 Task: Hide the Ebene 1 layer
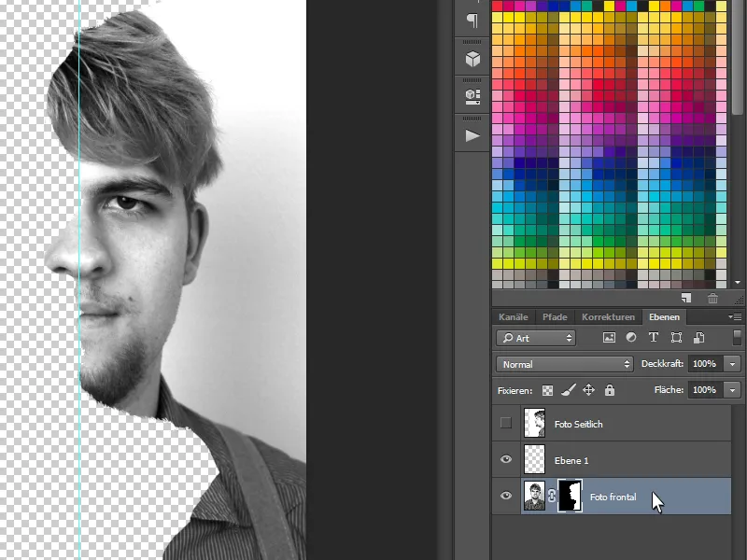506,459
